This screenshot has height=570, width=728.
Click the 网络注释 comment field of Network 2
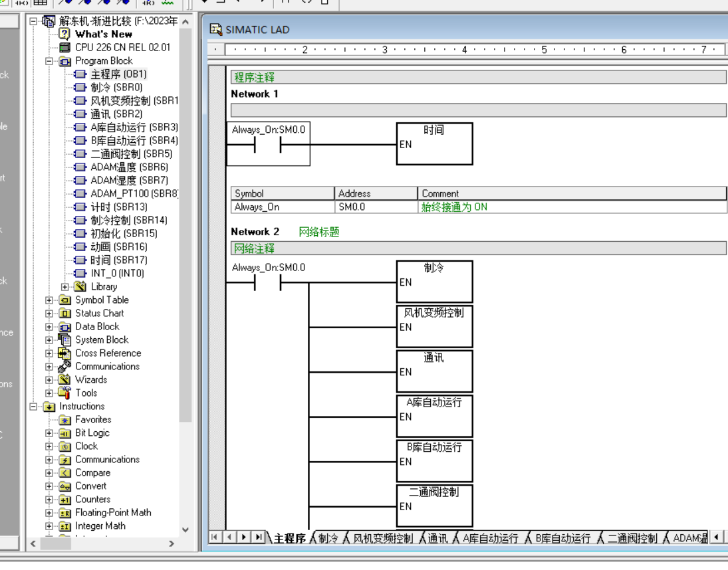[x=479, y=248]
